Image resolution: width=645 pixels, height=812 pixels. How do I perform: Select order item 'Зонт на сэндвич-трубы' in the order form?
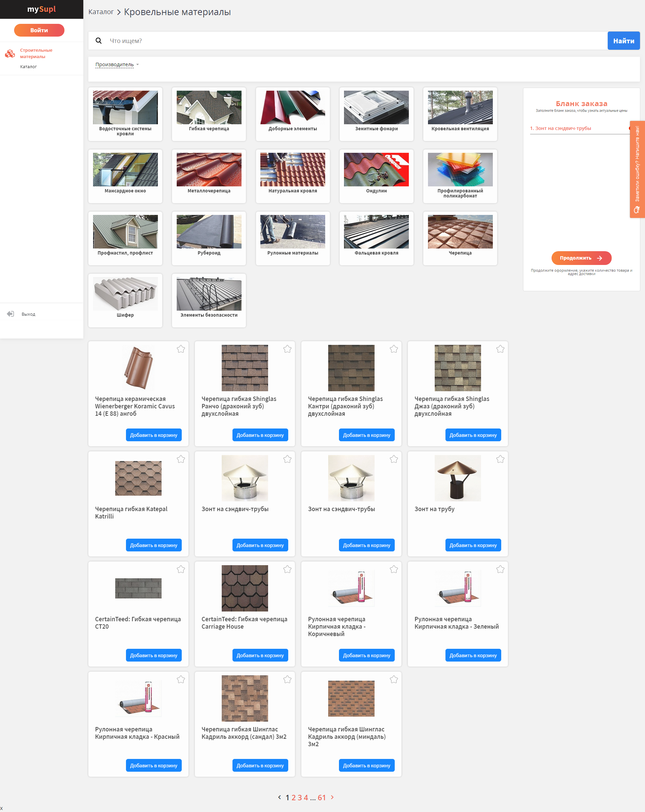pyautogui.click(x=560, y=128)
